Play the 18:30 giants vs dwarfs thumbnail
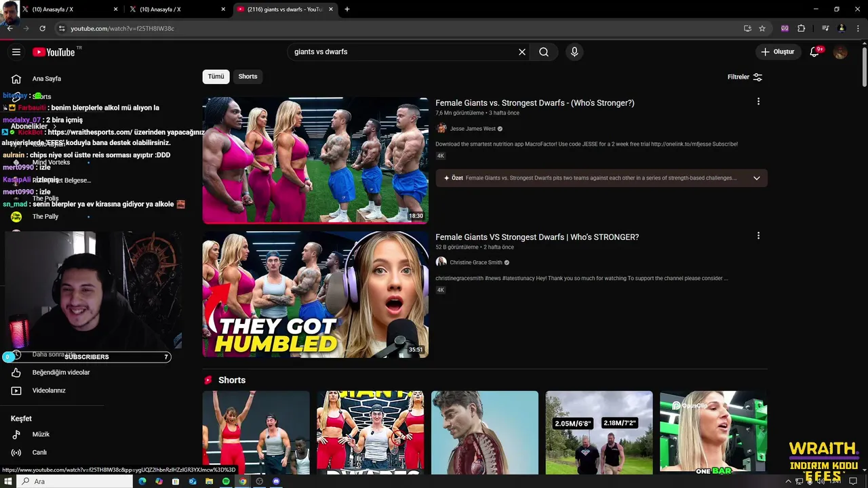 tap(315, 160)
